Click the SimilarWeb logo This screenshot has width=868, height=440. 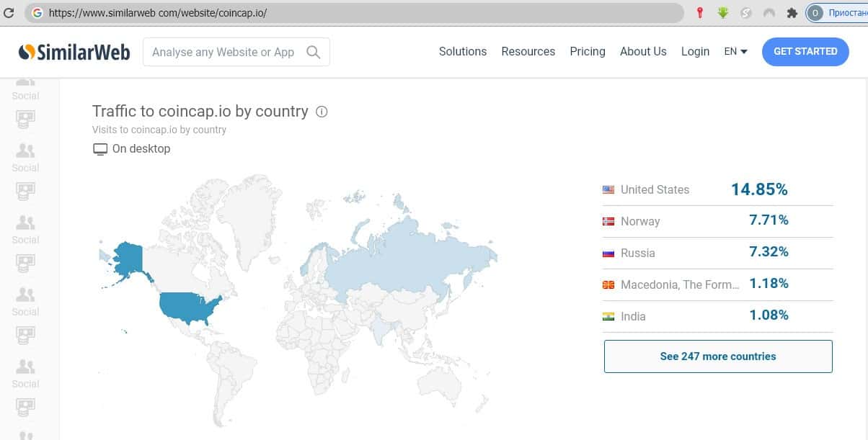tap(74, 52)
